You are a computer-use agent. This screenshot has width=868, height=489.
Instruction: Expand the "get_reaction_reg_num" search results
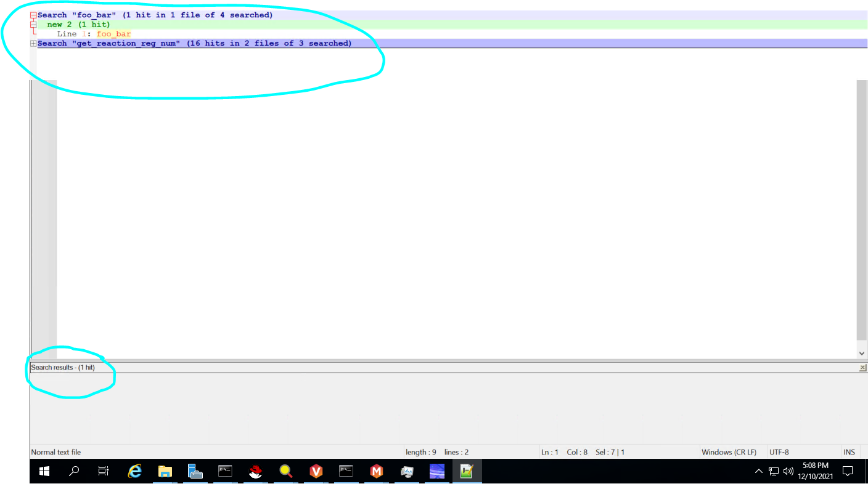pyautogui.click(x=33, y=44)
